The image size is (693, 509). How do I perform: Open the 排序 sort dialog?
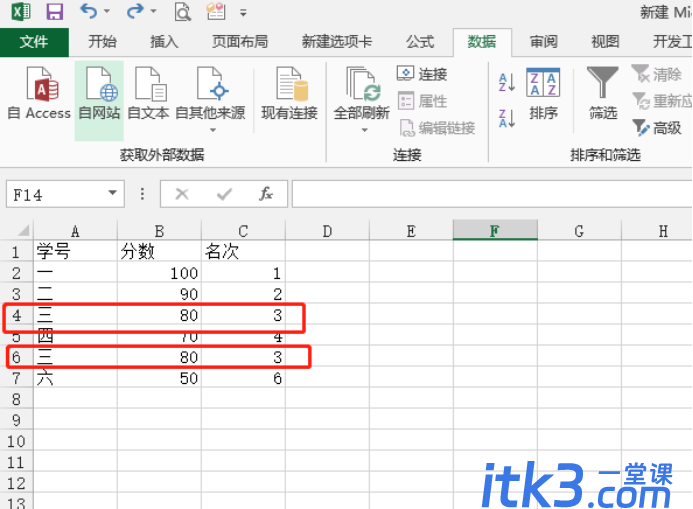coord(543,94)
